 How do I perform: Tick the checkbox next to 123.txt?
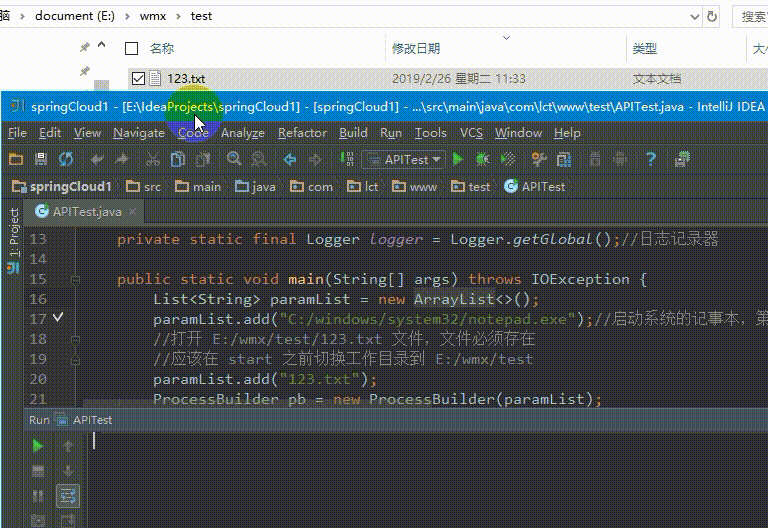tap(138, 78)
